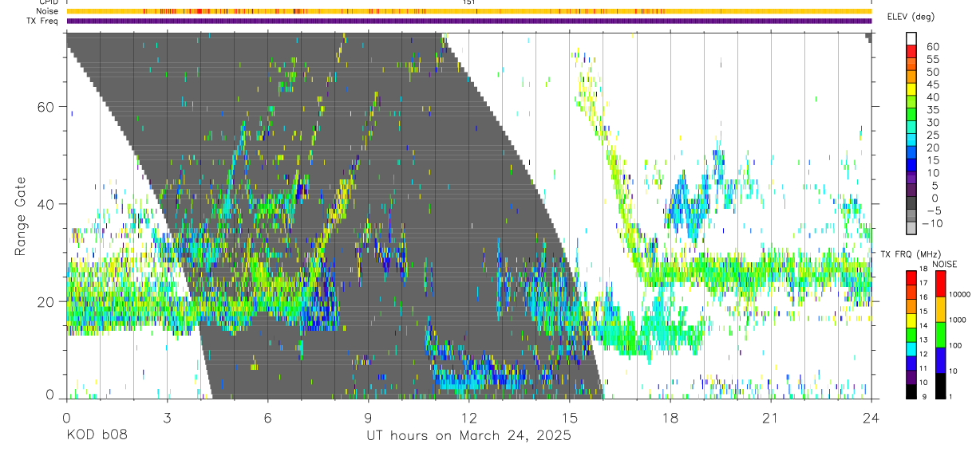
Task: Click the red top segment of the NOISE color bar
Action: (x=941, y=284)
